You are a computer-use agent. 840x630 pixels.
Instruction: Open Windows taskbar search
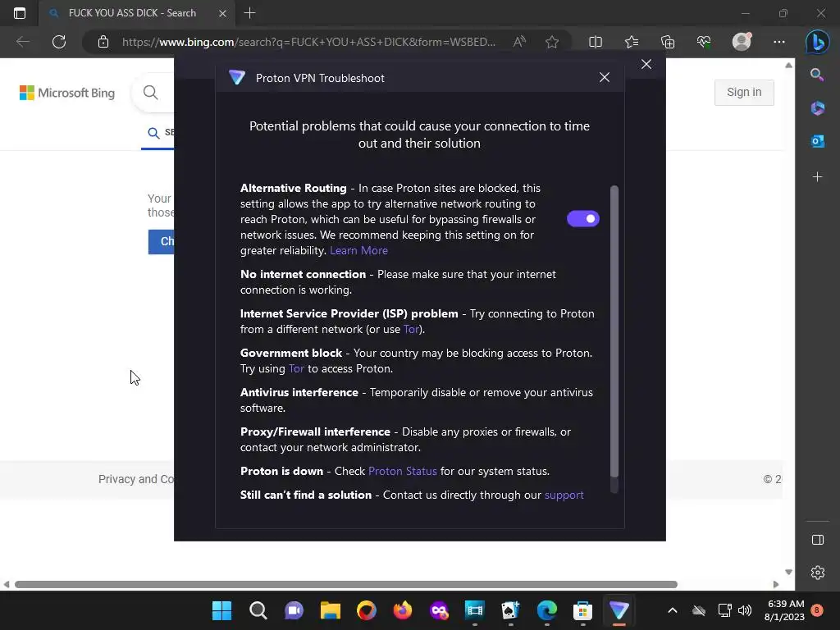258,610
